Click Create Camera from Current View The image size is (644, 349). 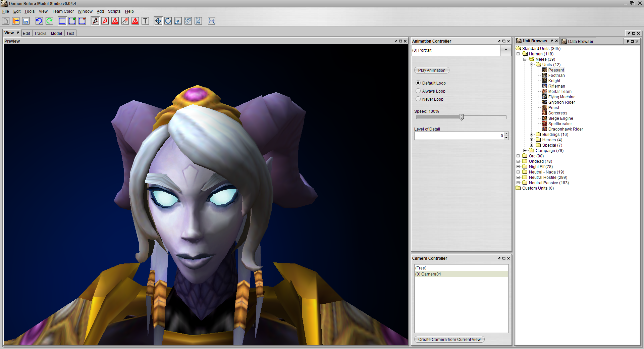click(x=449, y=340)
